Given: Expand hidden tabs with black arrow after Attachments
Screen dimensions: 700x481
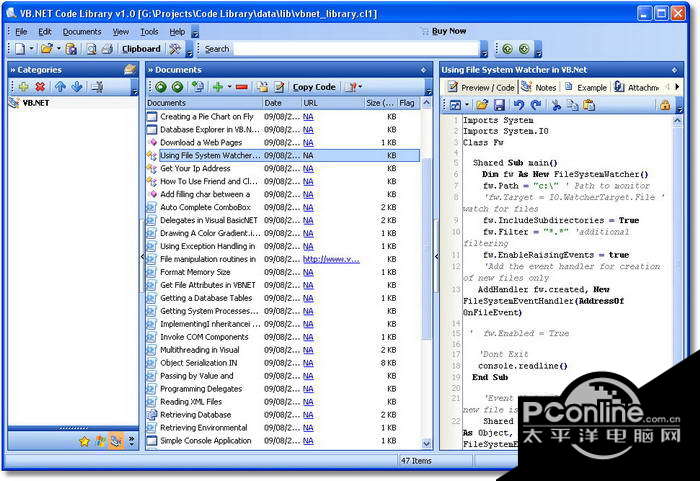Looking at the screenshot, I should [677, 87].
